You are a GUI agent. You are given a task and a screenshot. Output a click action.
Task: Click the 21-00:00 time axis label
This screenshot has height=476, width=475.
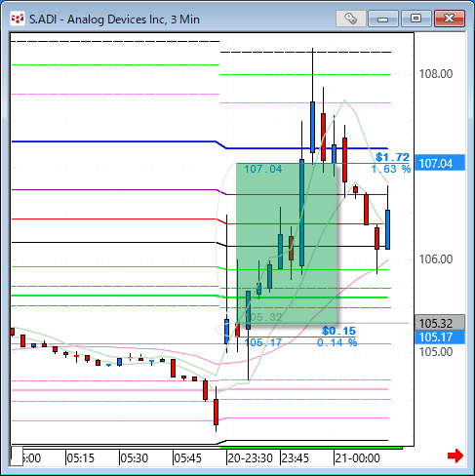coord(357,458)
